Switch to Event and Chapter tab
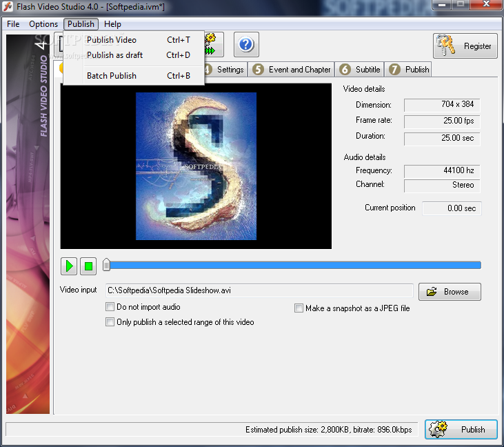 pyautogui.click(x=291, y=70)
